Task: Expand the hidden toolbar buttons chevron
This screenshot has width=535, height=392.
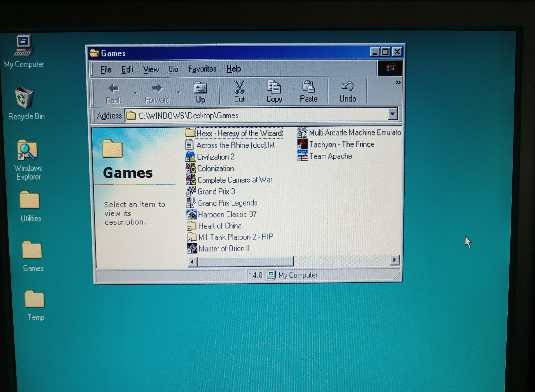Action: 398,83
